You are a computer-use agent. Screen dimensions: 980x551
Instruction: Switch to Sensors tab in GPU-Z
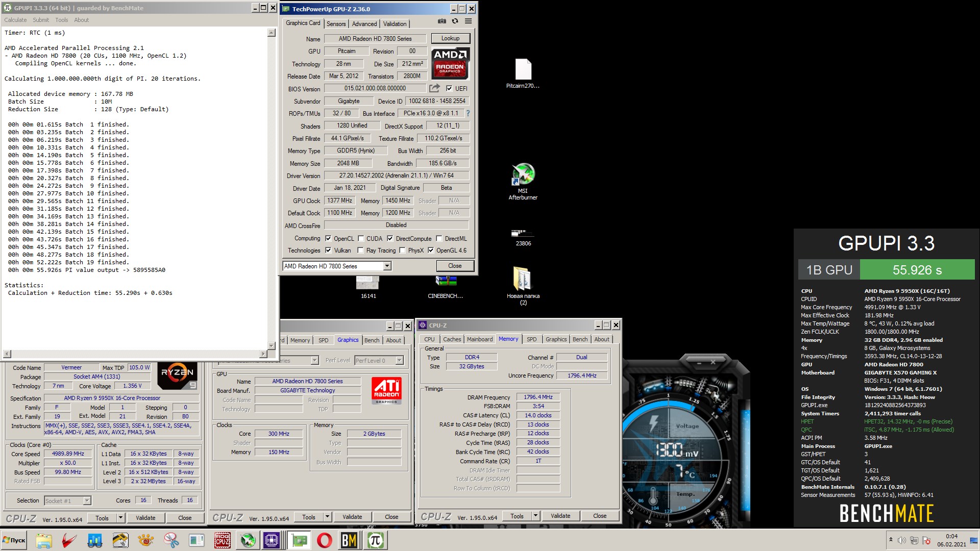pos(336,23)
